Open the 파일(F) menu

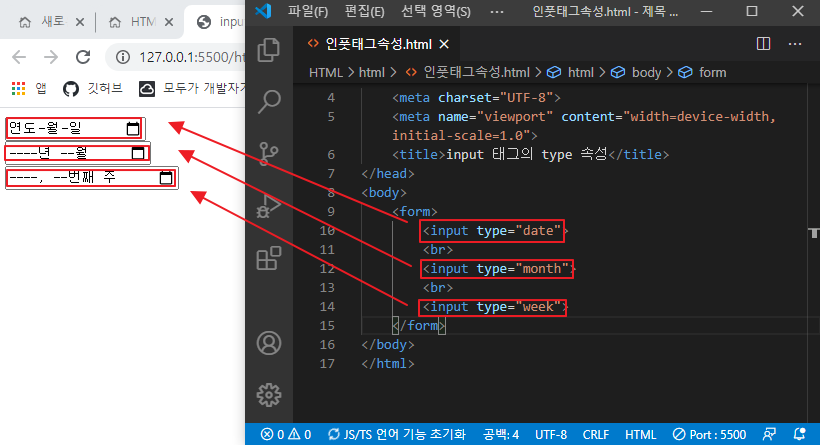click(x=308, y=12)
